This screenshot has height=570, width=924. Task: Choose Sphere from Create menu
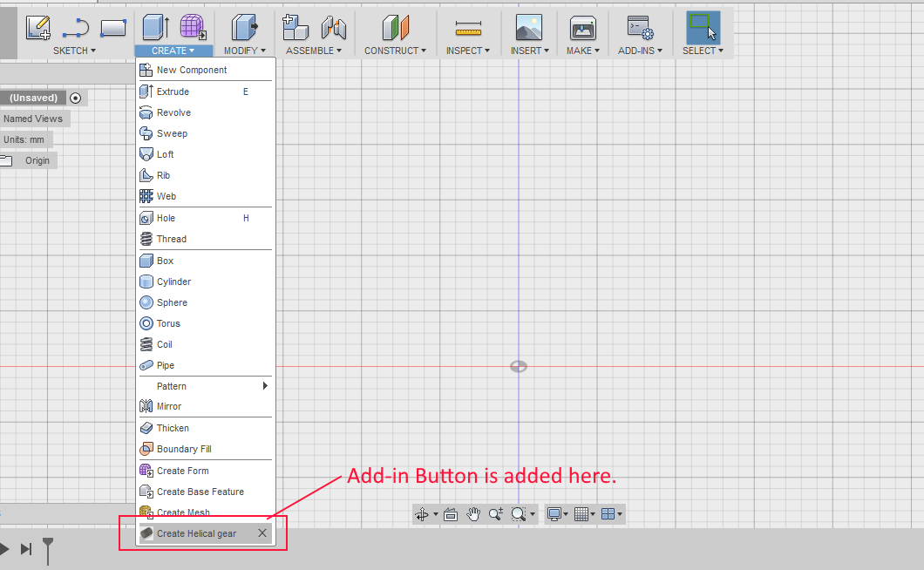click(x=206, y=303)
